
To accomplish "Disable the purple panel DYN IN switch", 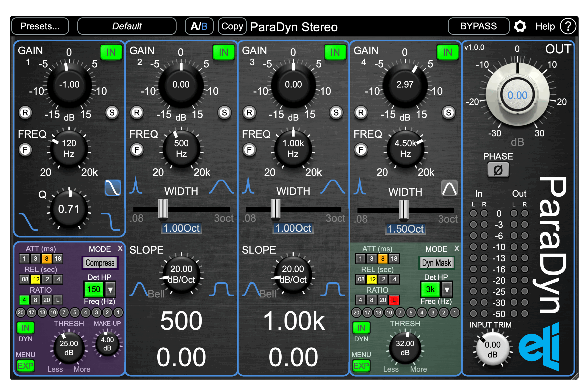I will coord(25,328).
